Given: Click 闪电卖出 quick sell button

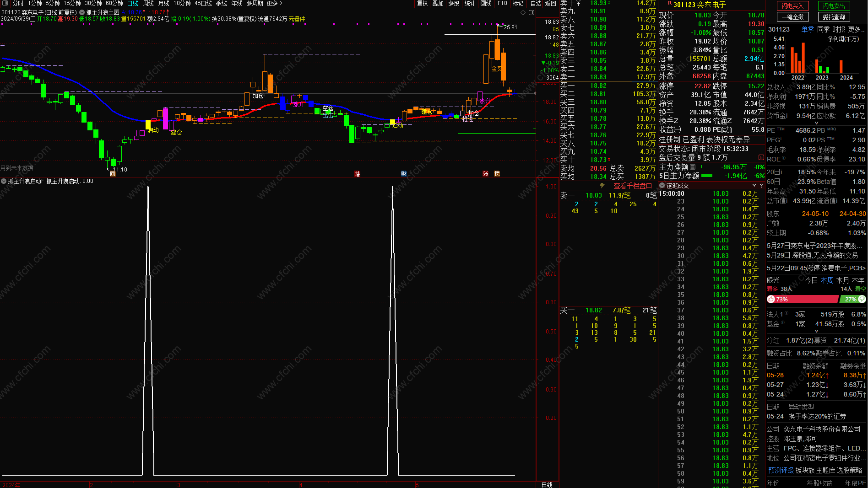Looking at the screenshot, I should 834,6.
